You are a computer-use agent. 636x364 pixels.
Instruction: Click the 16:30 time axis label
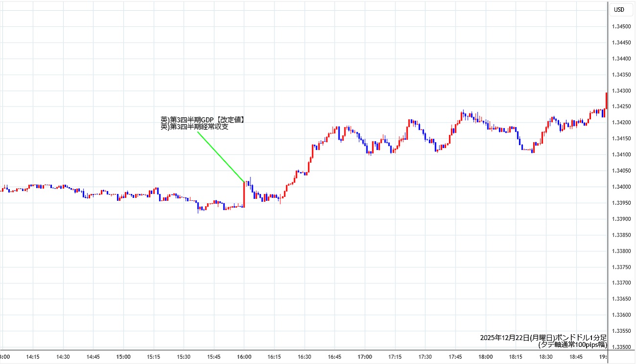[x=304, y=357]
